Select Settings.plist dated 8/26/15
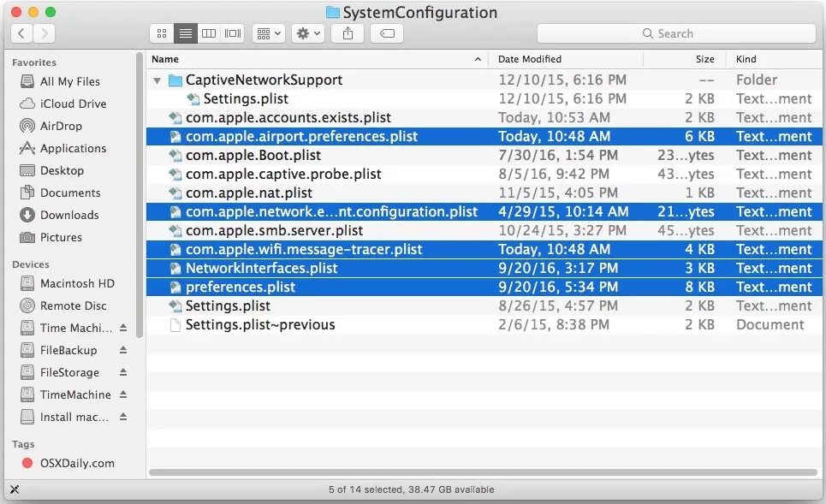This screenshot has width=826, height=504. coord(484,306)
